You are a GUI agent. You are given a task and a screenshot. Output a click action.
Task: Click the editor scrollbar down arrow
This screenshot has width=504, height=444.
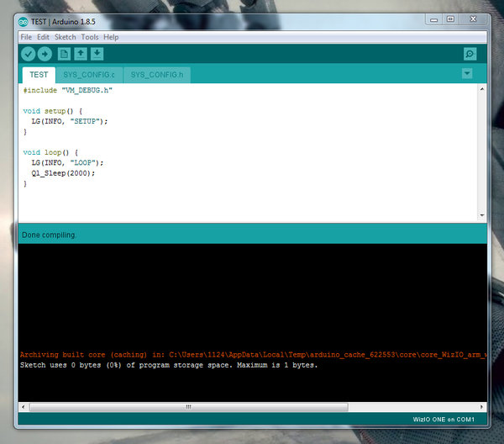point(482,215)
